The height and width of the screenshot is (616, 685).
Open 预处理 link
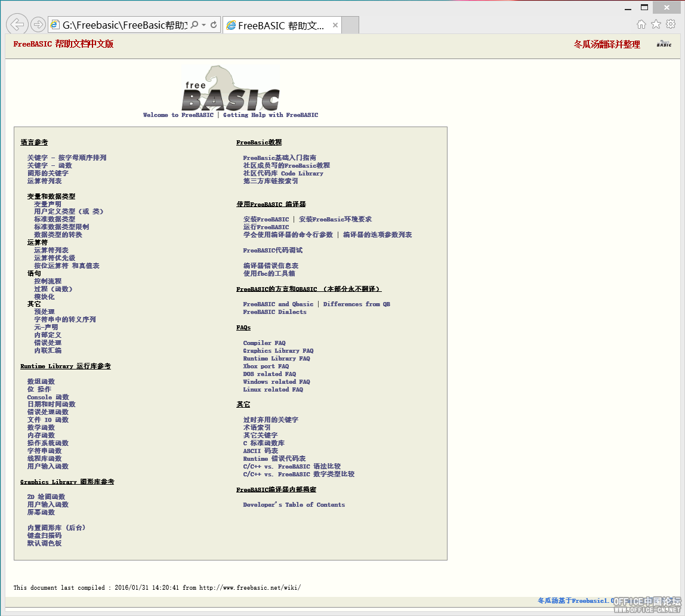(x=44, y=312)
